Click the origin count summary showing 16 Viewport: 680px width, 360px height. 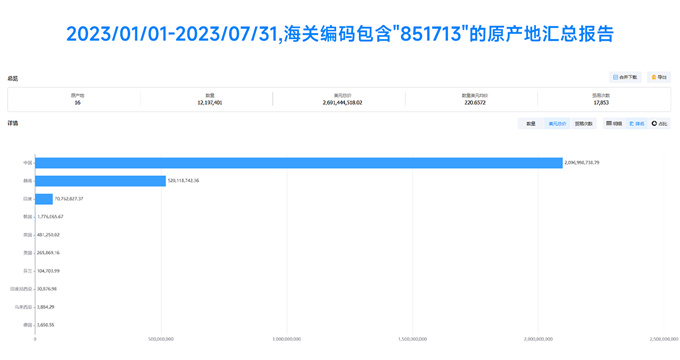[77, 99]
